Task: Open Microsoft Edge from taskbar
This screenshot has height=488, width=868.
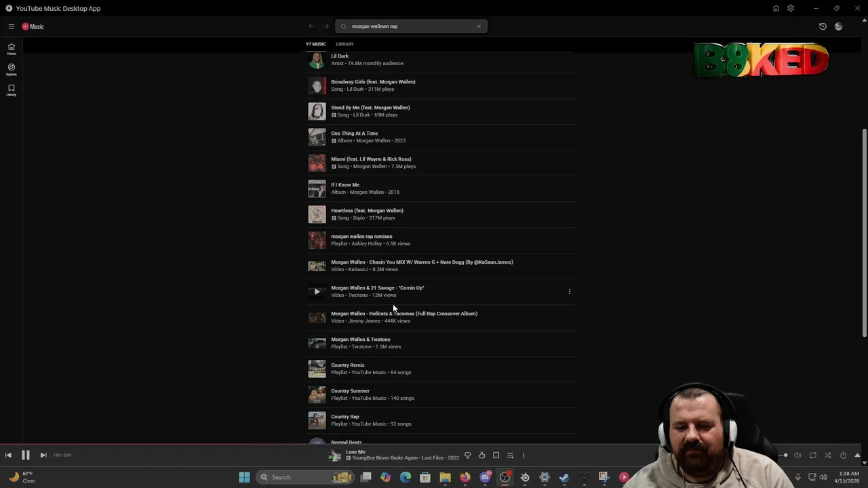Action: click(x=406, y=477)
